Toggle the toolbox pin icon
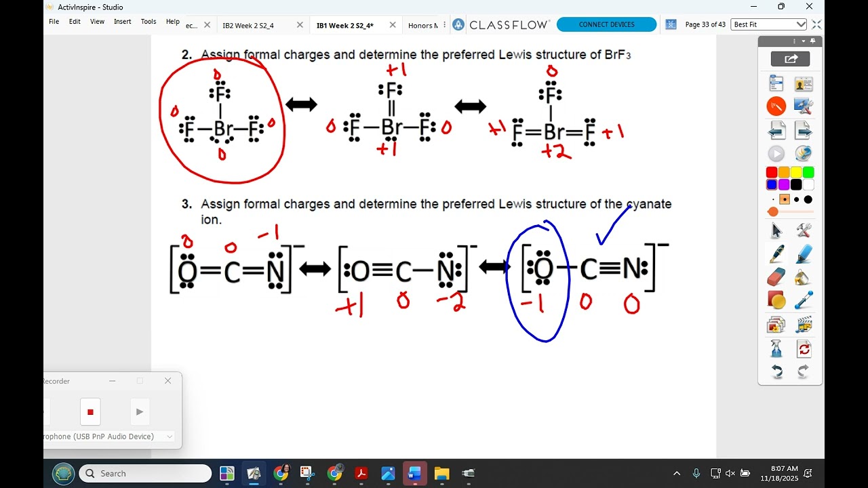 pos(813,41)
